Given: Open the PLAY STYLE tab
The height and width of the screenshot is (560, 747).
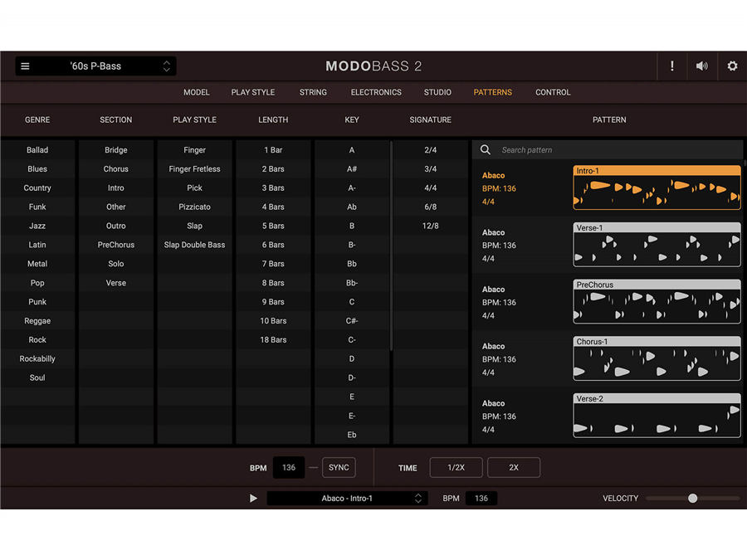Looking at the screenshot, I should [253, 92].
